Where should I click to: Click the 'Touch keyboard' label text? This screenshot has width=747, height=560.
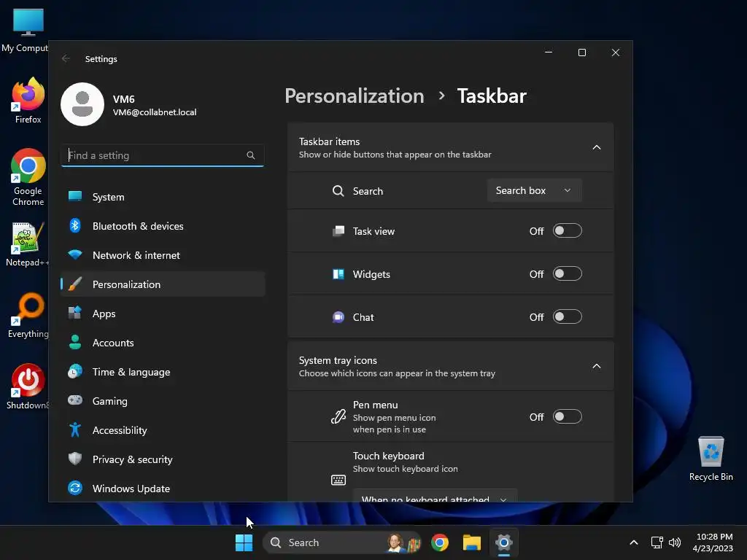pos(388,456)
